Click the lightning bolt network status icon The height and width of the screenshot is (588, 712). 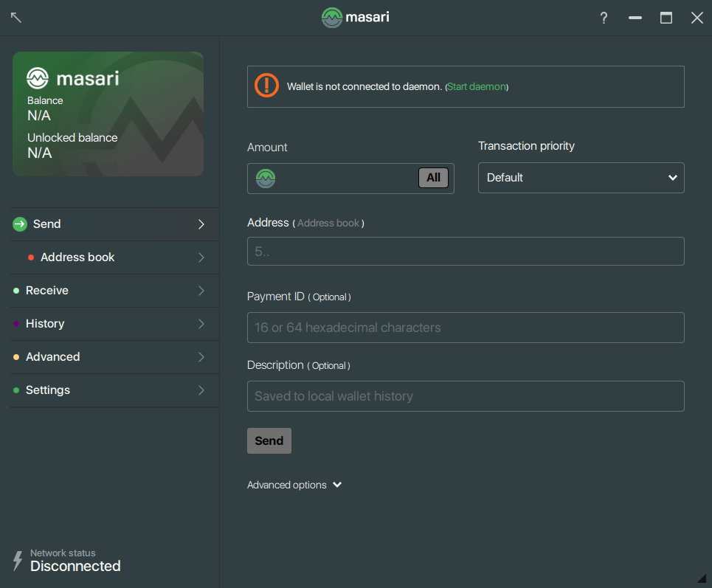16,558
